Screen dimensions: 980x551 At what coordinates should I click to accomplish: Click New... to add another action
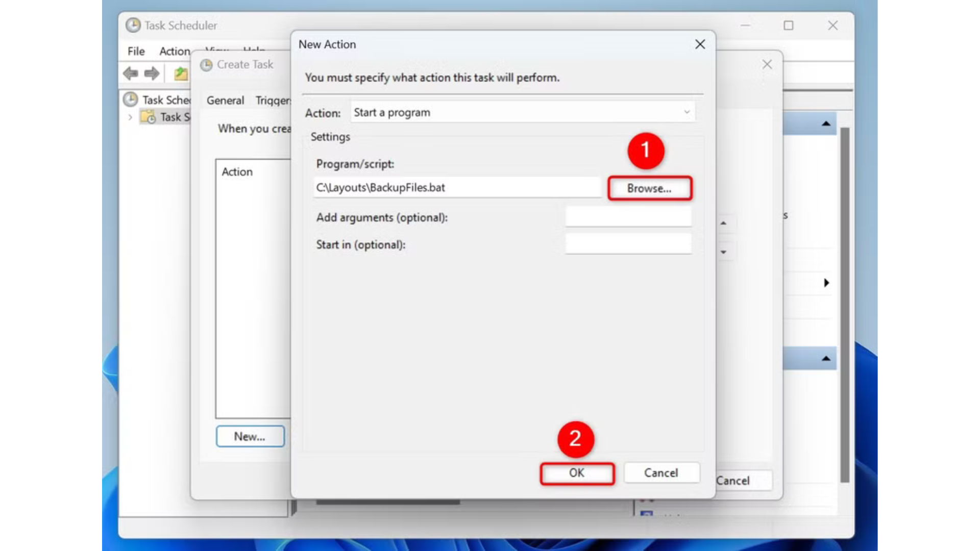[x=250, y=436]
